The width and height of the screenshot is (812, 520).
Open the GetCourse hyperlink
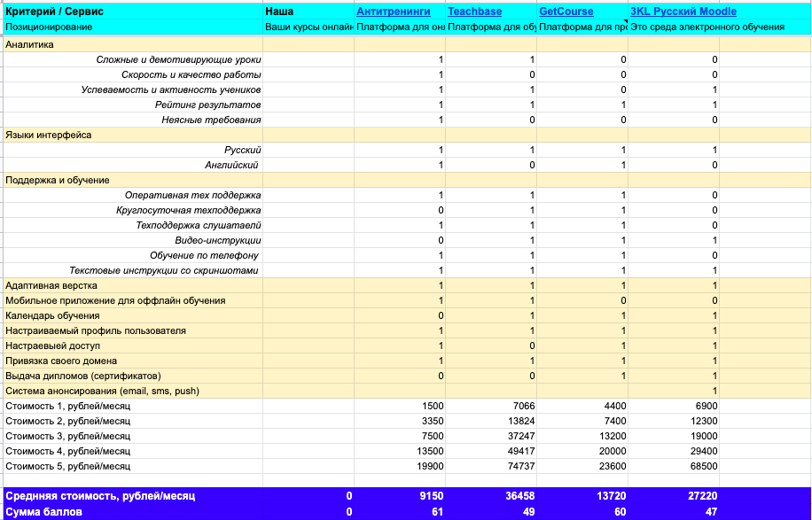tap(566, 12)
